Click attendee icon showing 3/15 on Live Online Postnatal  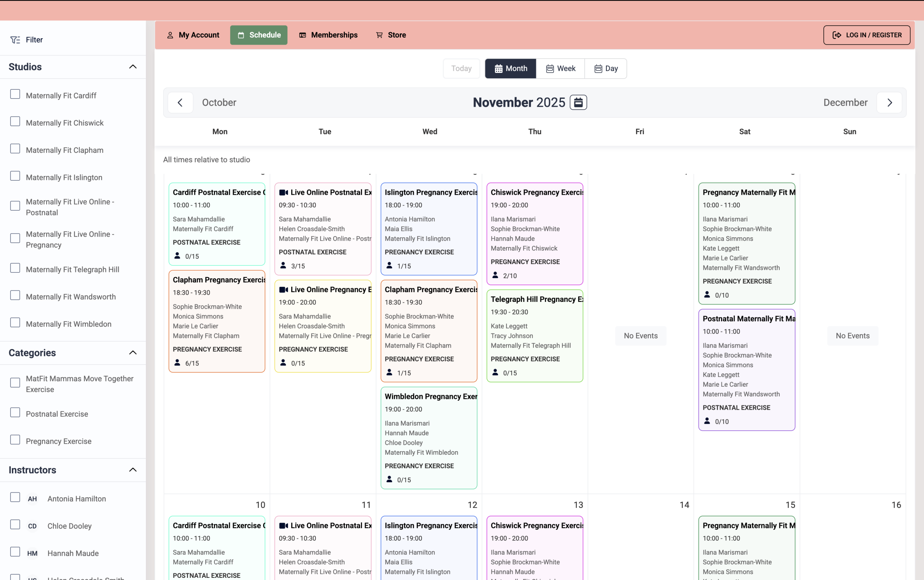(x=283, y=265)
